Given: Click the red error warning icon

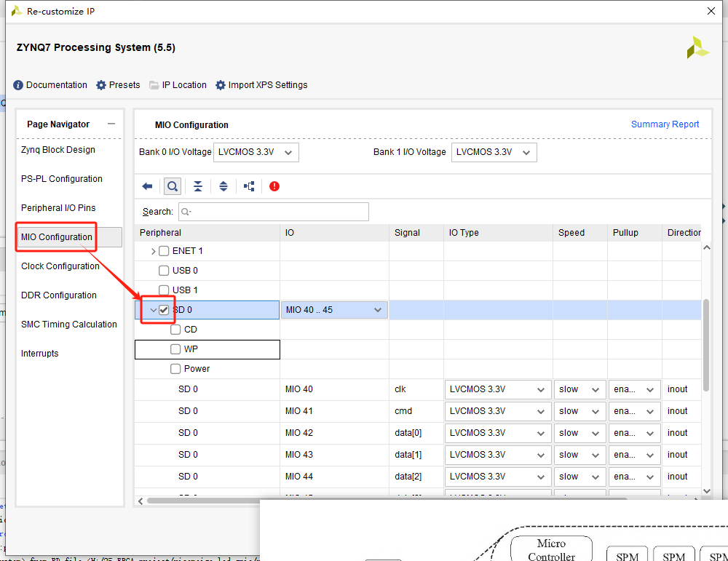Looking at the screenshot, I should coord(274,186).
